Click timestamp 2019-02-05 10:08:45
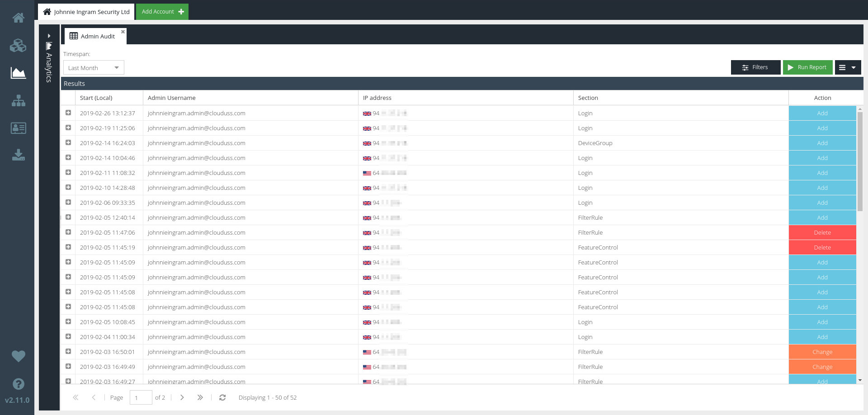 pos(108,322)
